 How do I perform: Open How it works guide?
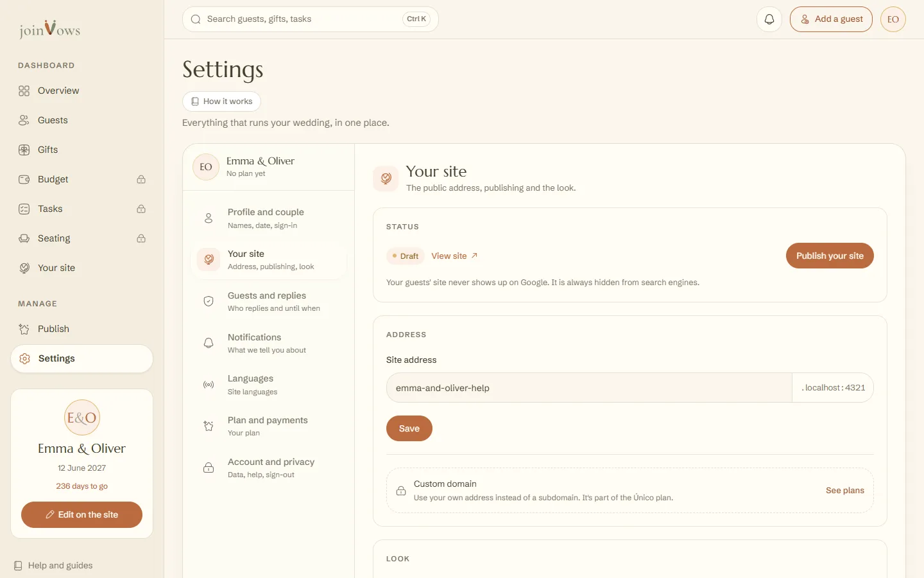[x=221, y=101]
